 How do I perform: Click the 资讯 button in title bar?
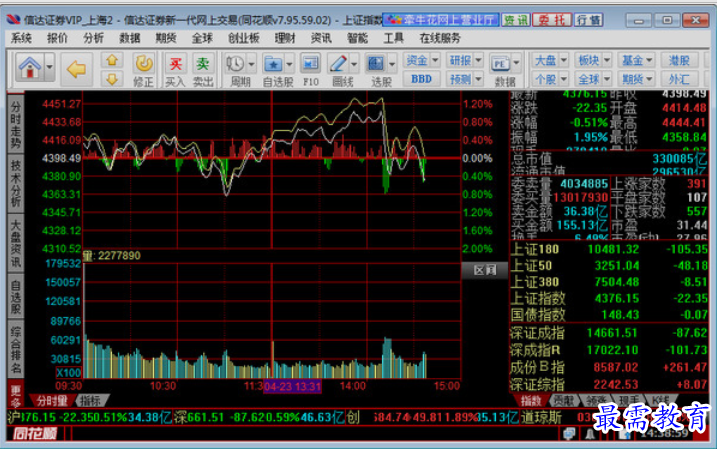tap(515, 20)
